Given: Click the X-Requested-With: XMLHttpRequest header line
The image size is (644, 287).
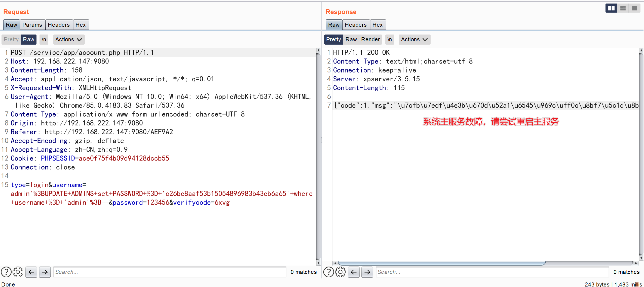Looking at the screenshot, I should 71,88.
